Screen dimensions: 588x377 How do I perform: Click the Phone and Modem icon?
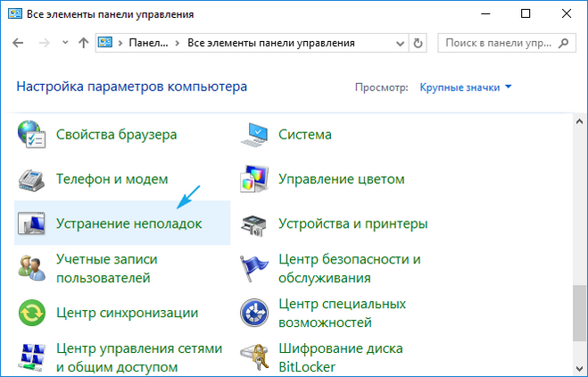pos(32,179)
